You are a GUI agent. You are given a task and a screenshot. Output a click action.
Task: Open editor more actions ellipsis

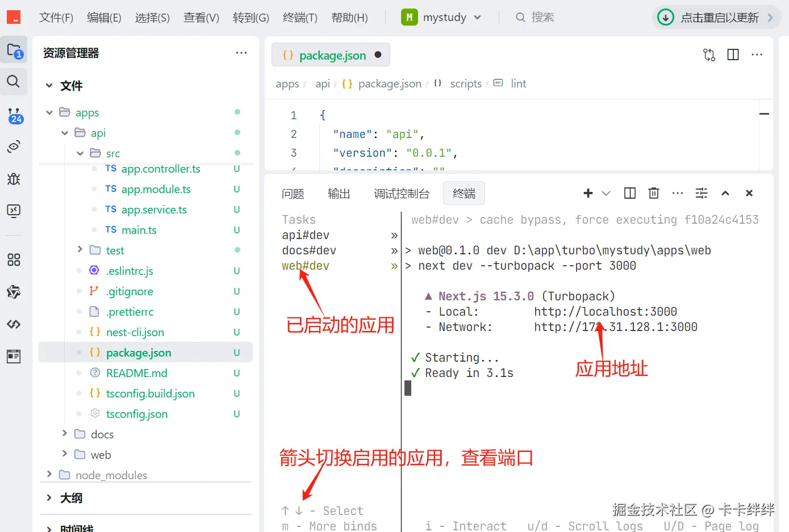(x=757, y=55)
